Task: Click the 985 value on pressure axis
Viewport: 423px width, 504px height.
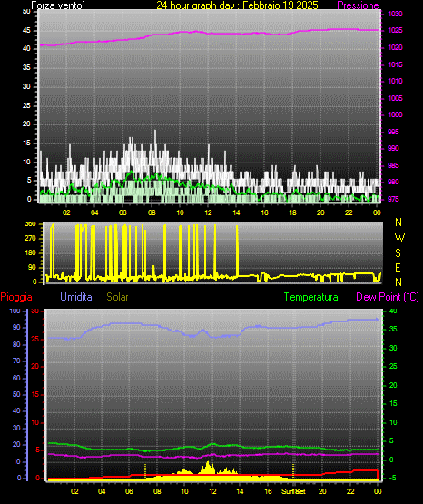Action: pyautogui.click(x=393, y=165)
